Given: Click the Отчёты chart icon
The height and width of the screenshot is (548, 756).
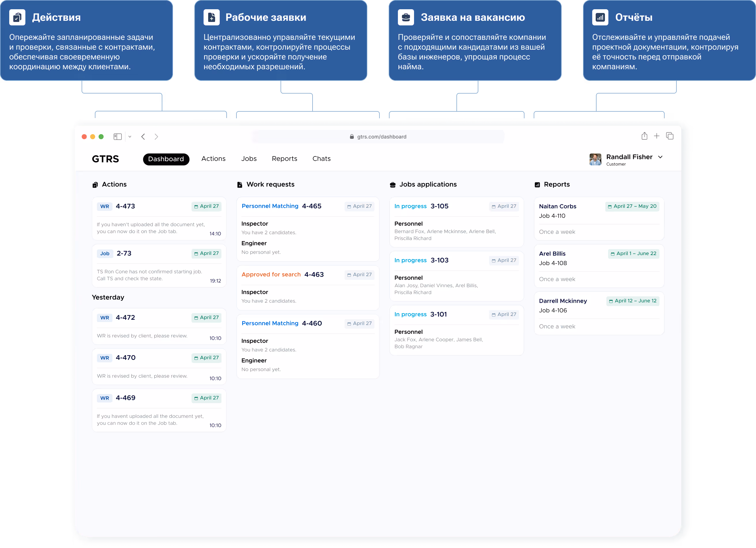Looking at the screenshot, I should click(x=600, y=17).
